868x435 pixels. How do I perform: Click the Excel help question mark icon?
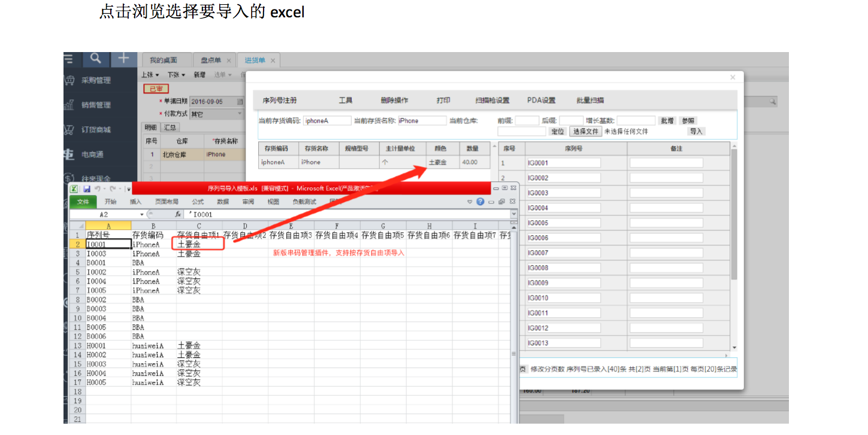click(x=480, y=202)
